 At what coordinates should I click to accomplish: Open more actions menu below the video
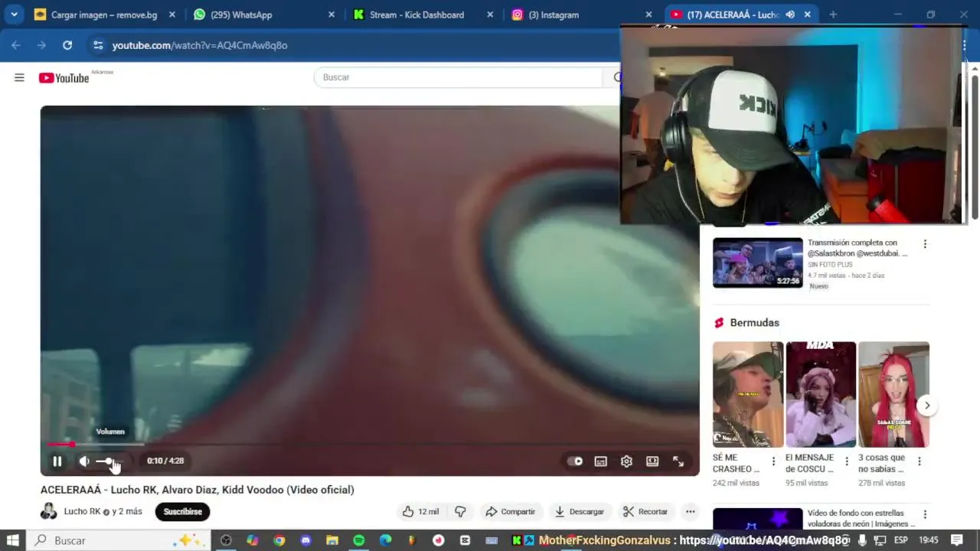(691, 511)
